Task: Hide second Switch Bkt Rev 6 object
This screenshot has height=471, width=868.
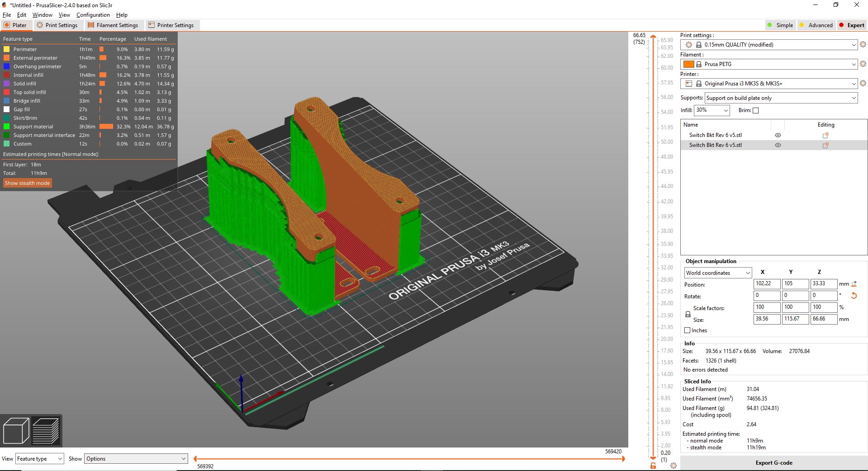Action: (778, 145)
